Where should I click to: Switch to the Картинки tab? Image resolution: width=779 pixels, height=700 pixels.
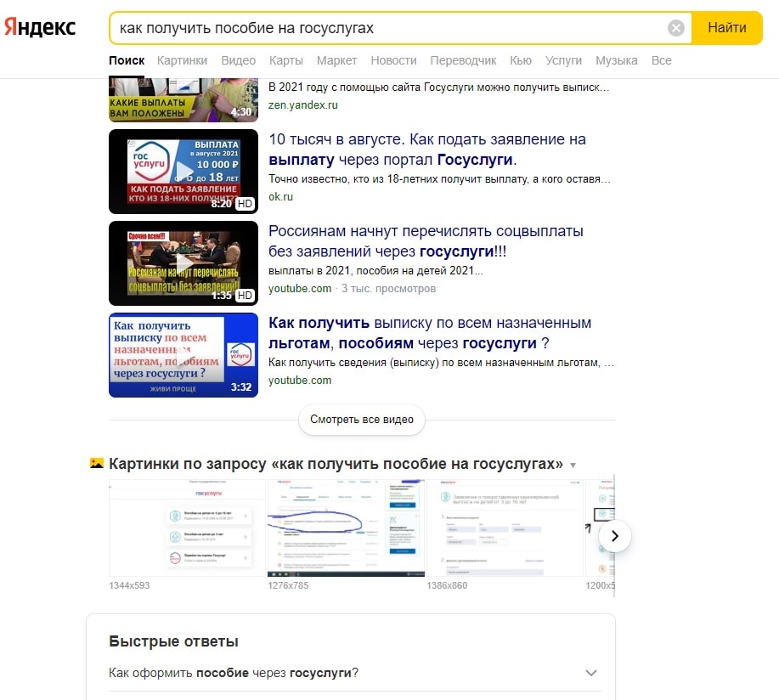coord(182,60)
